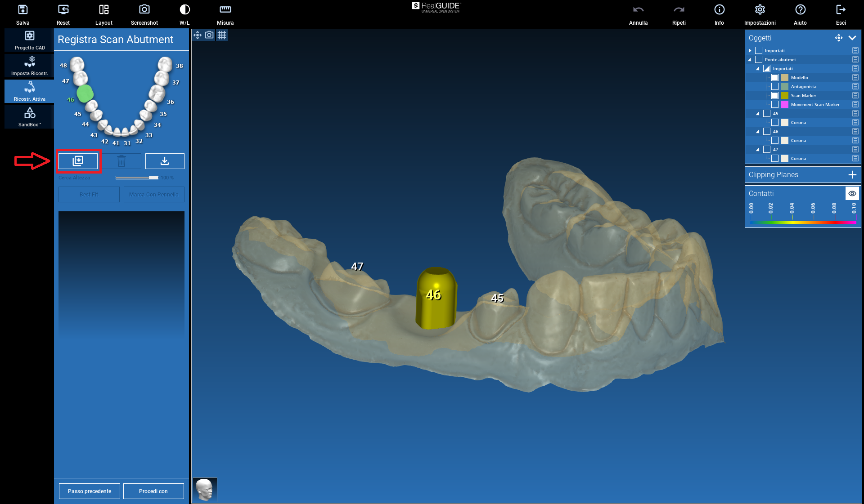
Task: Click the Scan Marker yellow color swatch
Action: tap(785, 95)
